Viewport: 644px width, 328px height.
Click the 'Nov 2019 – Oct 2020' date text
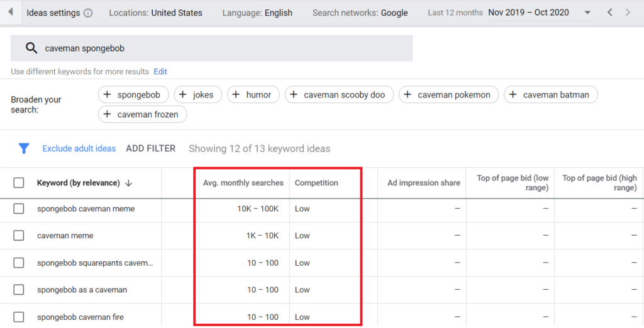(x=528, y=13)
